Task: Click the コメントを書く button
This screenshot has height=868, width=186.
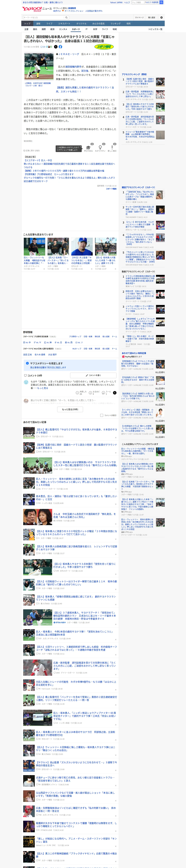Action: coord(93,375)
